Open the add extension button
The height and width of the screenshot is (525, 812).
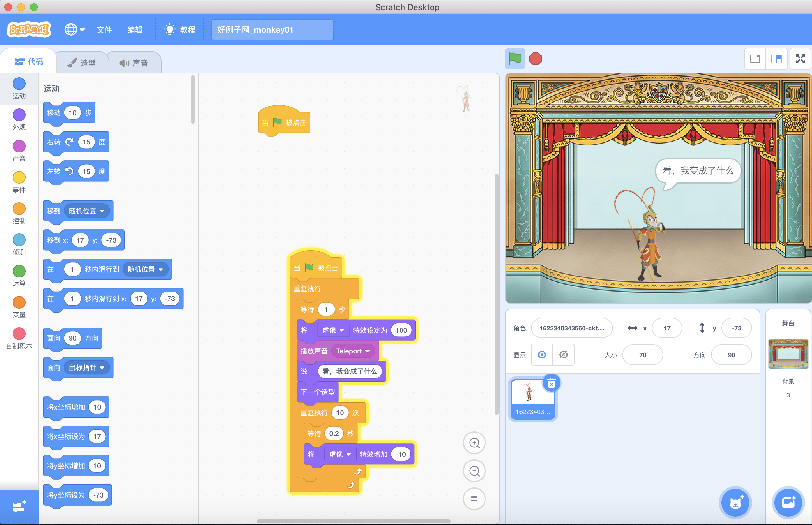pyautogui.click(x=19, y=506)
